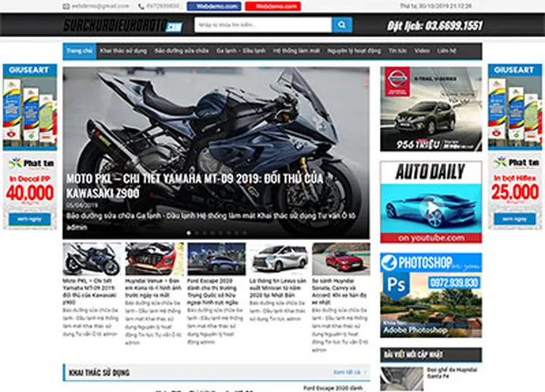The height and width of the screenshot is (392, 545).
Task: Click the Lexus minivan article title
Action: pos(278,288)
